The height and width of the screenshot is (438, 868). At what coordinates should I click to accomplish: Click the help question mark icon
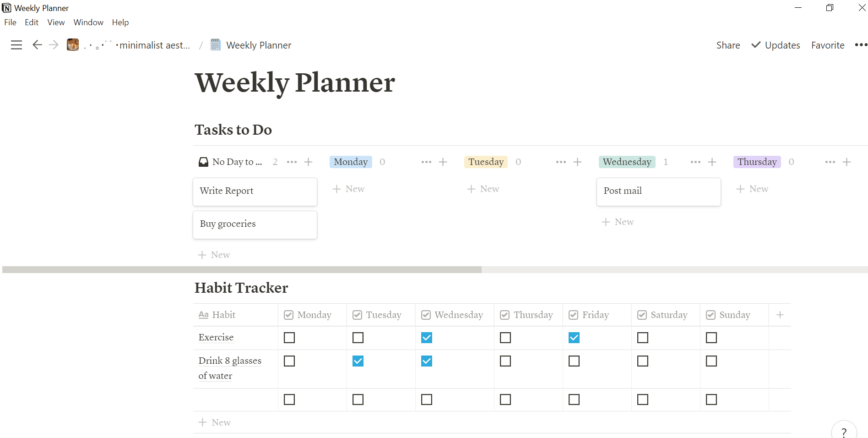click(x=844, y=432)
